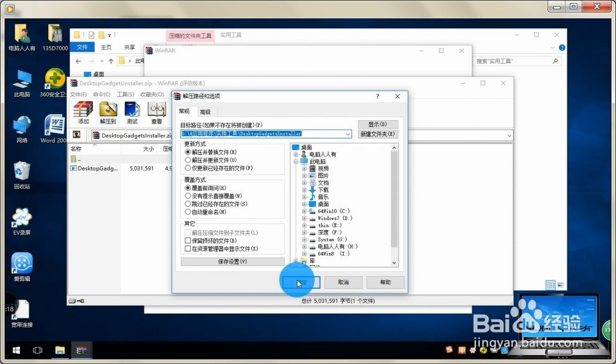This screenshot has height=364, width=616.
Task: Click the File Explorer taskbar icon
Action: (60, 350)
